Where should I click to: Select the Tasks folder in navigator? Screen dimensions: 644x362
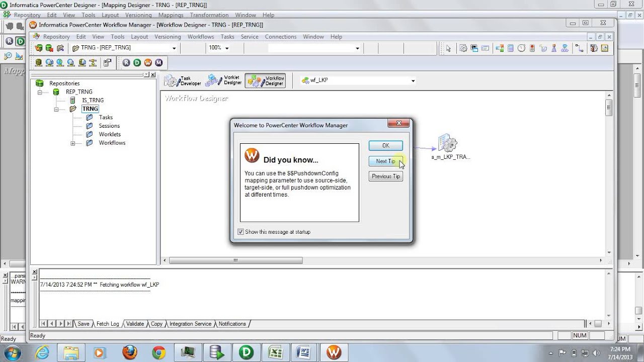pos(106,117)
